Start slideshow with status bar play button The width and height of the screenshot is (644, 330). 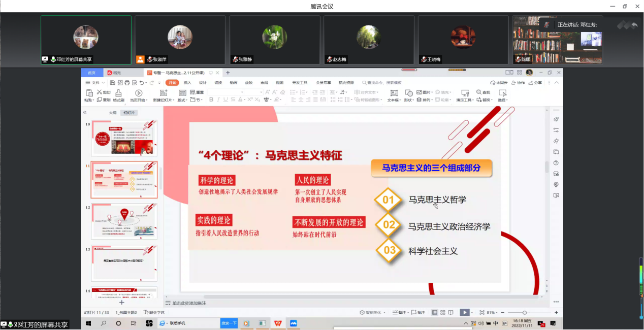[464, 313]
